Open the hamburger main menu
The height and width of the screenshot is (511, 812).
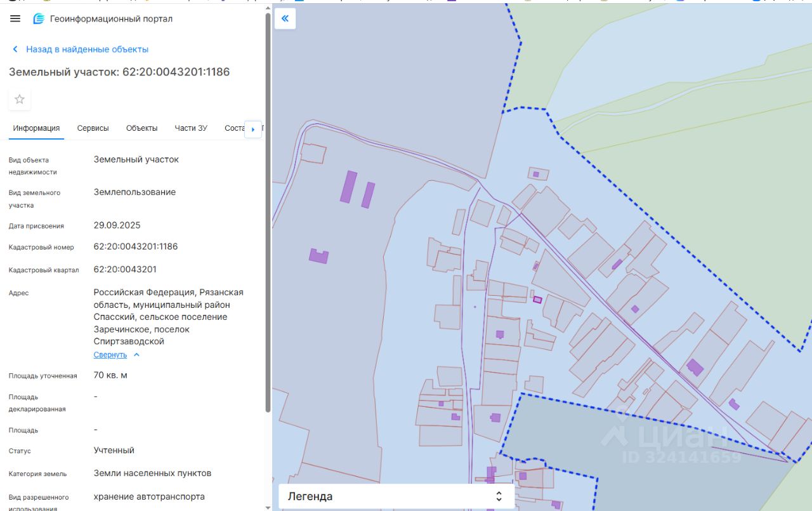(15, 19)
